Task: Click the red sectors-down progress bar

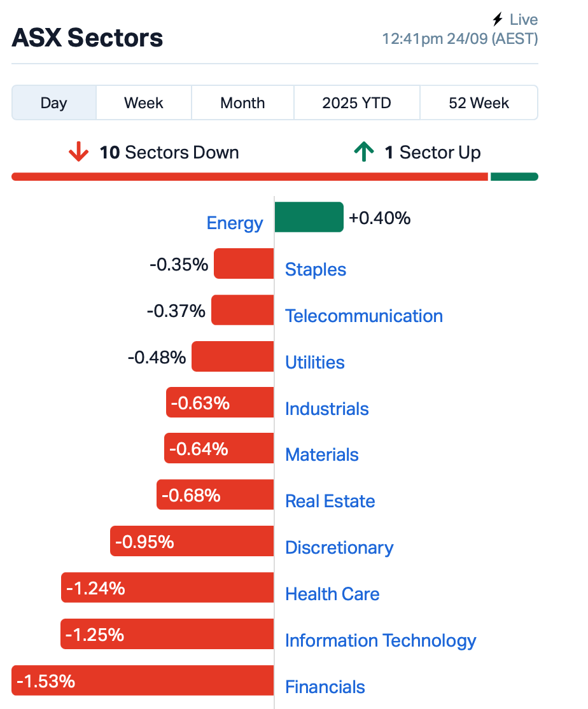Action: (249, 177)
